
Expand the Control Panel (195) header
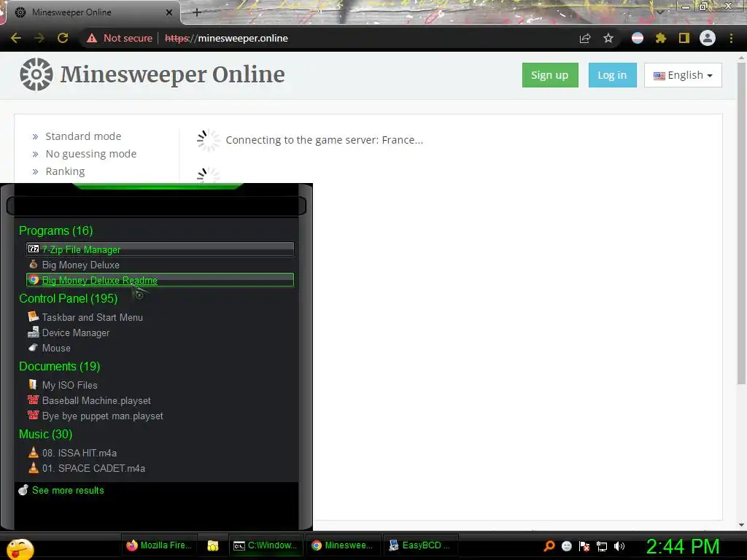tap(68, 298)
